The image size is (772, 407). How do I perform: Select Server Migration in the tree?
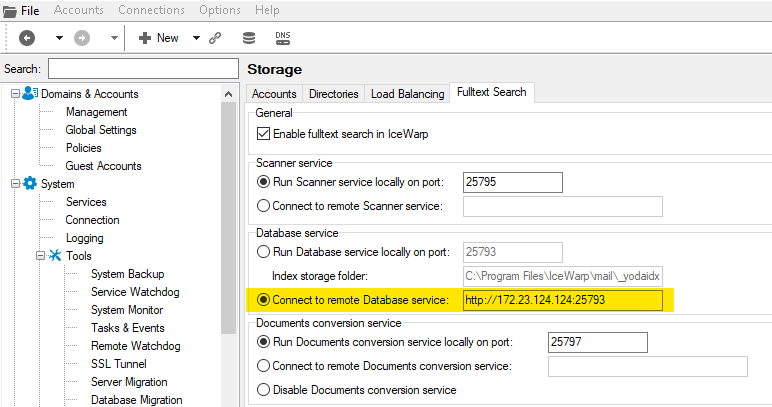(129, 382)
